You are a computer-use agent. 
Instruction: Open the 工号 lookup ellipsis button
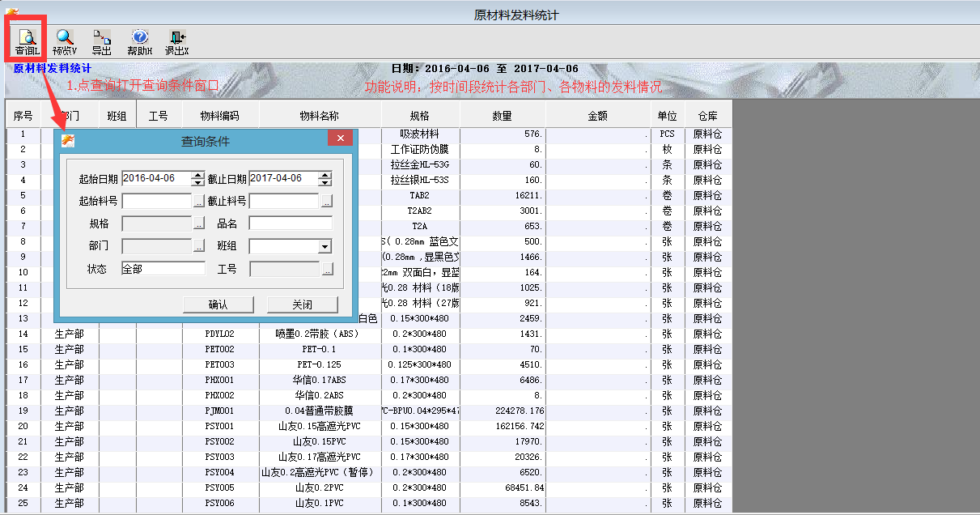[x=326, y=269]
